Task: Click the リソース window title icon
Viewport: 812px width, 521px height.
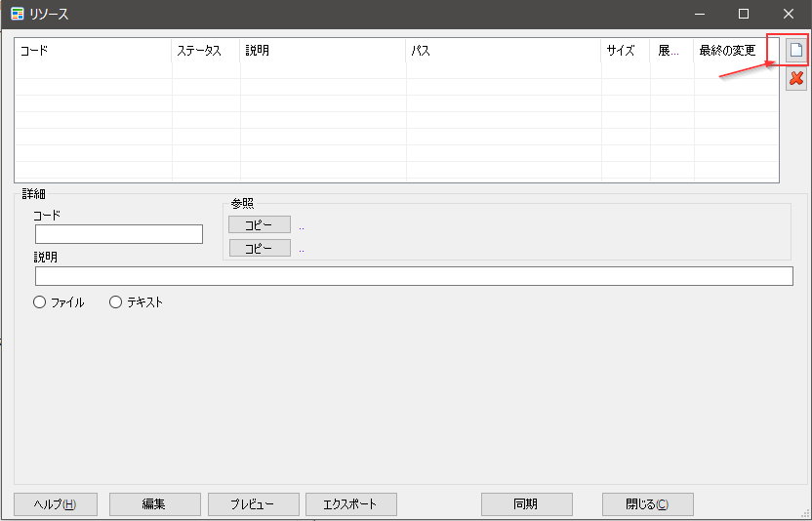Action: [18, 14]
